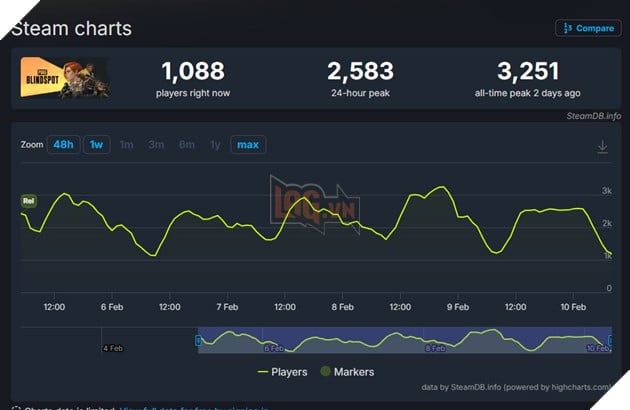The height and width of the screenshot is (410, 630).
Task: Open the SteamDB.info credit link
Action: click(593, 116)
